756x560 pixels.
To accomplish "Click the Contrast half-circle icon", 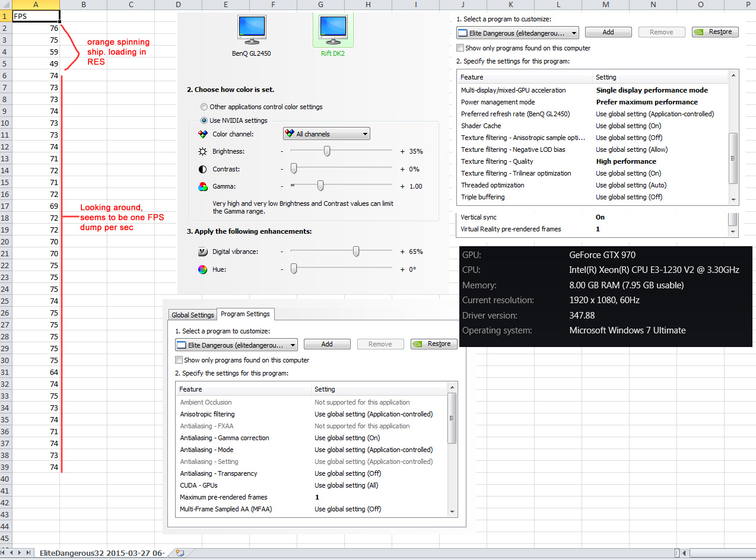I will [x=203, y=169].
